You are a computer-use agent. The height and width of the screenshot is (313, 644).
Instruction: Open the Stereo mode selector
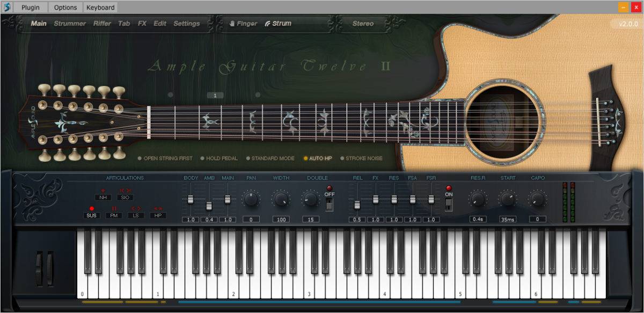point(363,24)
